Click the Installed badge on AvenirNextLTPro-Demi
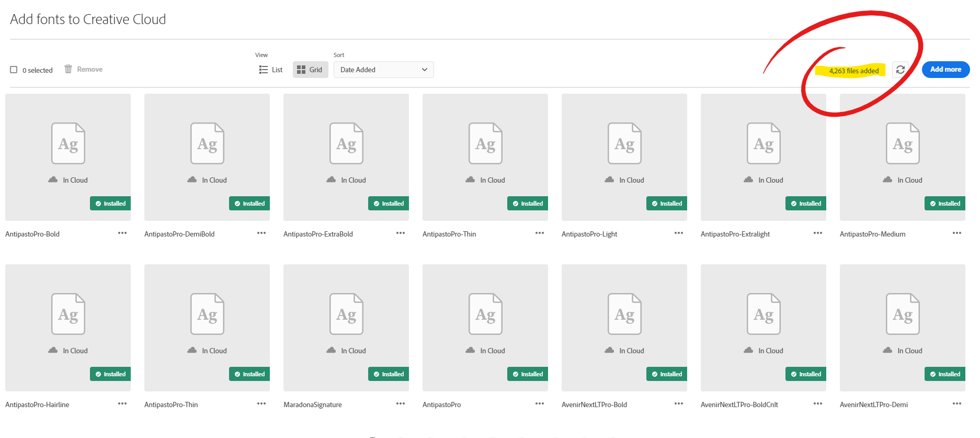This screenshot has height=438, width=980. coord(945,374)
